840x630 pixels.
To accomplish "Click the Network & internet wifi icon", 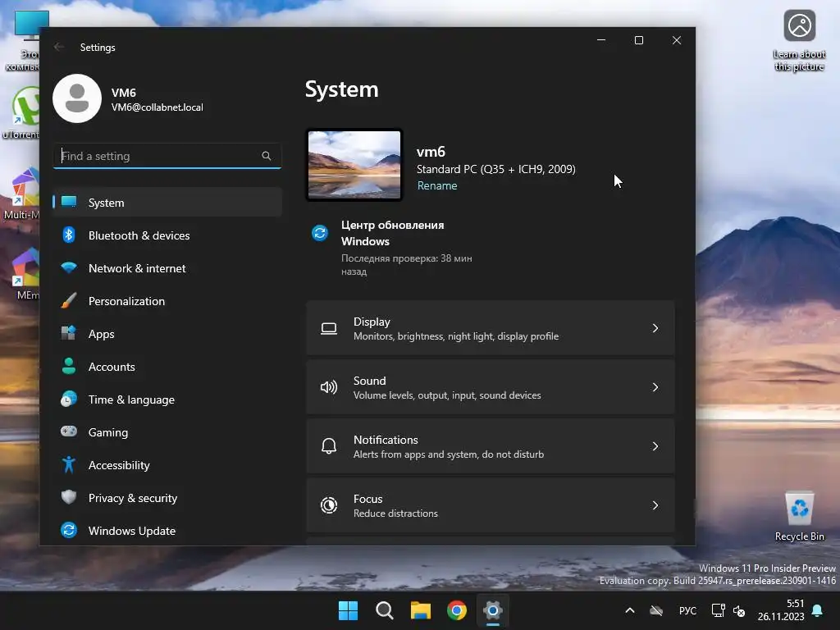I will pos(69,267).
